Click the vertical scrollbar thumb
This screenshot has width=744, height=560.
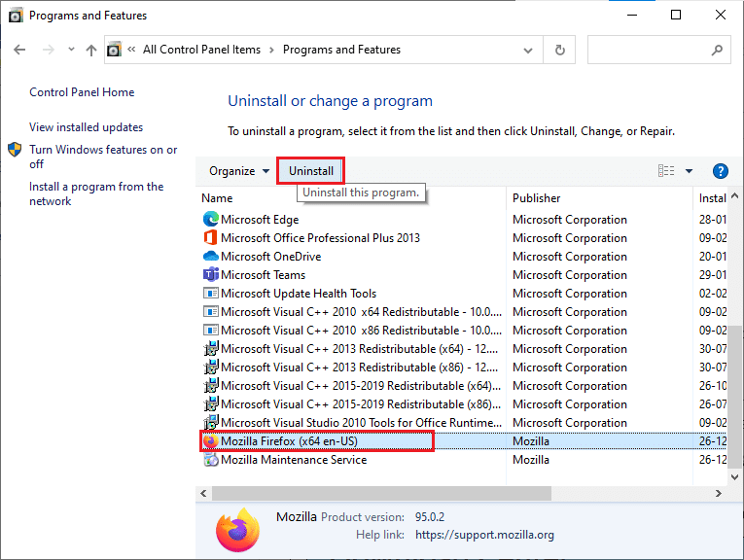coord(734,396)
